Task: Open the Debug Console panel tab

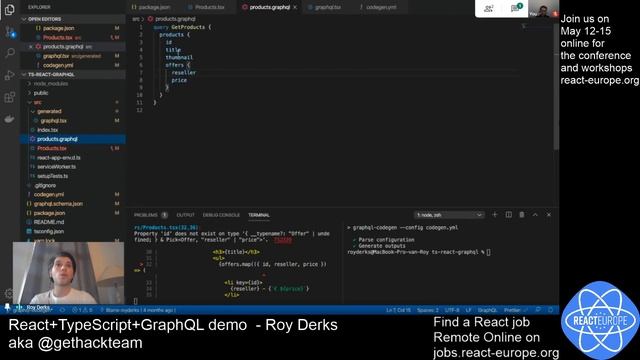Action: tap(221, 215)
